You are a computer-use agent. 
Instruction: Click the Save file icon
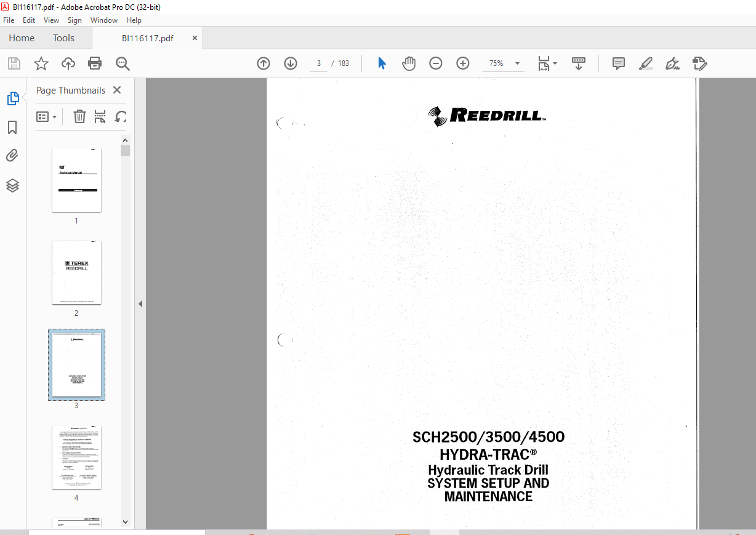coord(14,63)
